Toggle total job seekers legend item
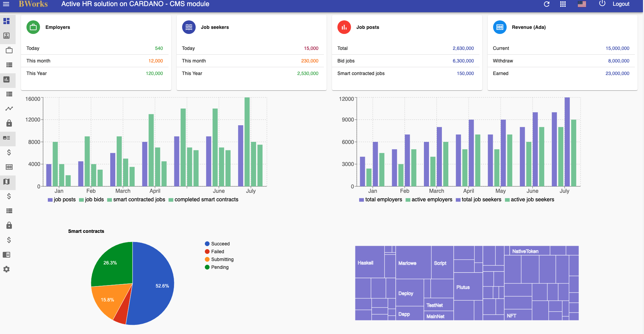 [x=479, y=200]
